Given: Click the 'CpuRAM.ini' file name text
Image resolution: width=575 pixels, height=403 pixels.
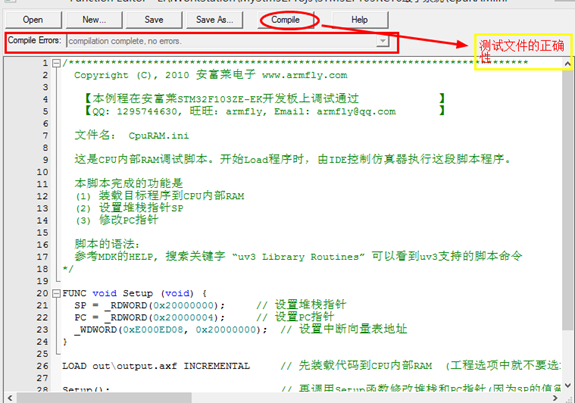Looking at the screenshot, I should 158,136.
